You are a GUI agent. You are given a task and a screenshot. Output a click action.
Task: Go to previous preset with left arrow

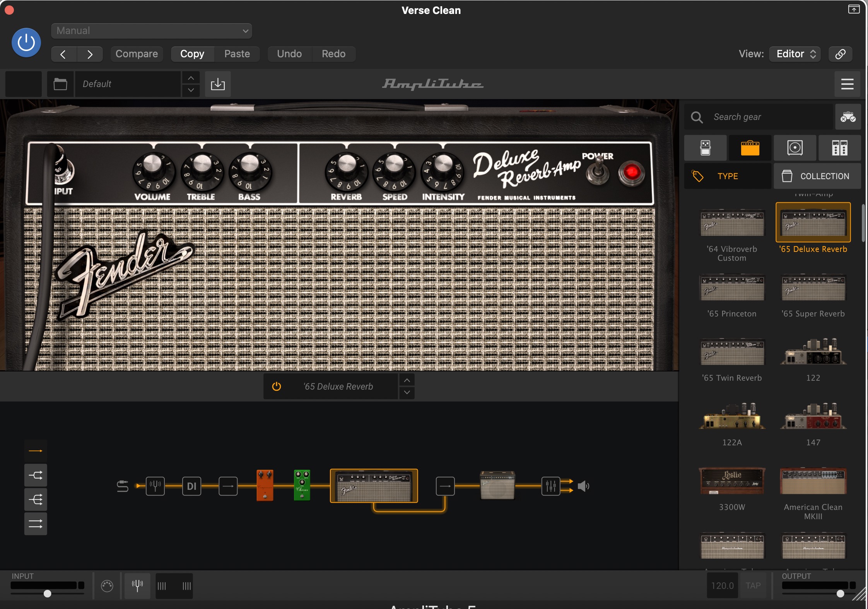pos(64,54)
